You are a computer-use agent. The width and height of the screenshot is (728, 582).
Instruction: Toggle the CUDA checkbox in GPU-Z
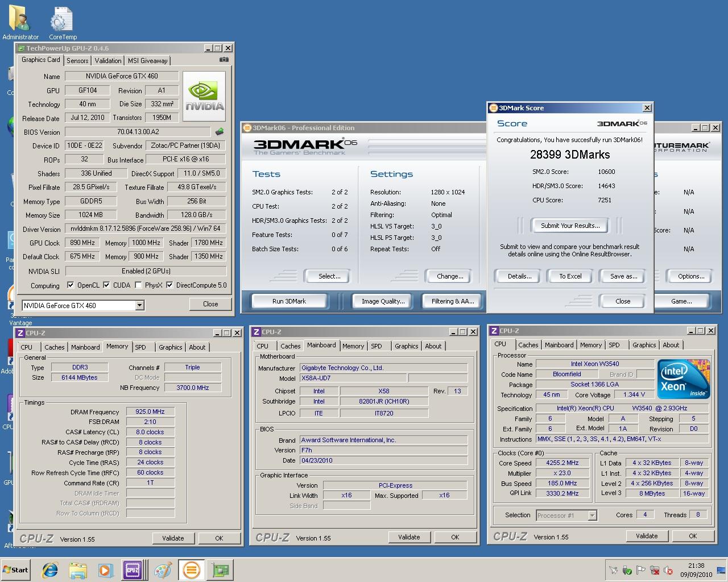pyautogui.click(x=106, y=285)
